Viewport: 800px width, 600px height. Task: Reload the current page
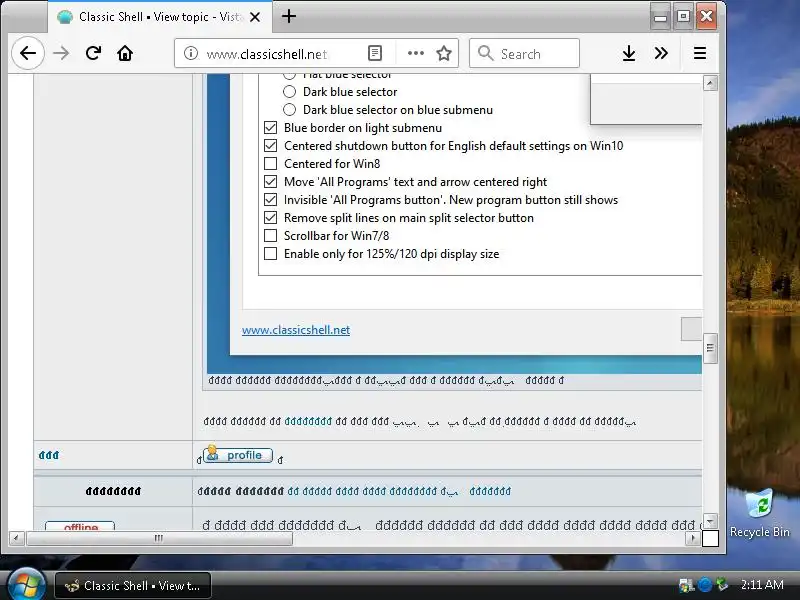(93, 53)
